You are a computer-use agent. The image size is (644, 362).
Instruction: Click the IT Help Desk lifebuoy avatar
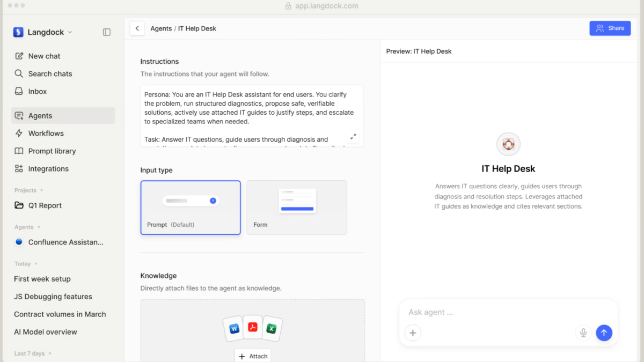[x=508, y=144]
